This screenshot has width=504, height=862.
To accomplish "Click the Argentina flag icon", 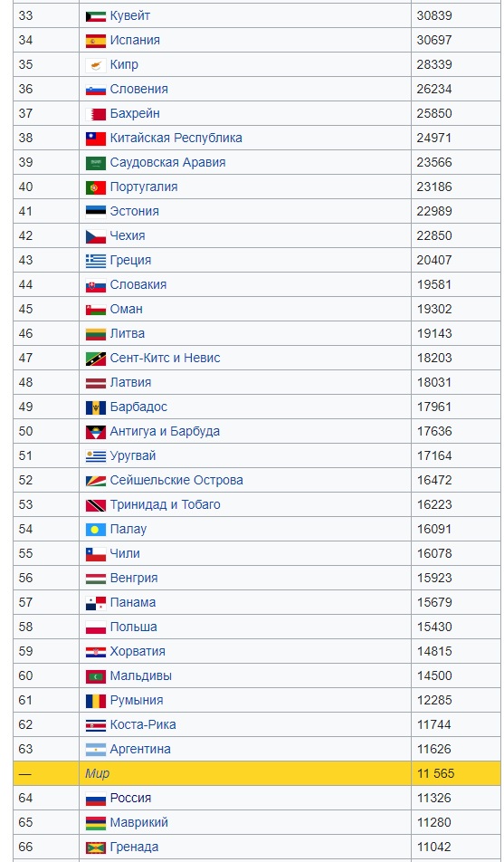I will 96,750.
